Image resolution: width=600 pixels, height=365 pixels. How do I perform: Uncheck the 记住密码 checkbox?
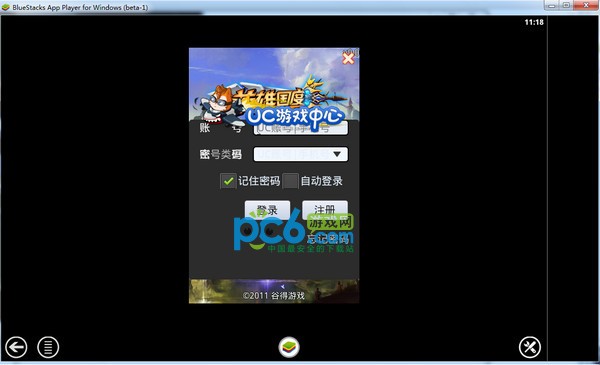click(228, 181)
